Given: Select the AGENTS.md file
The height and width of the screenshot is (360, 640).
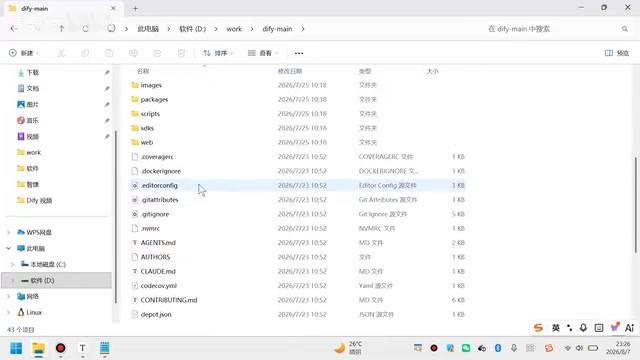Looking at the screenshot, I should 158,242.
